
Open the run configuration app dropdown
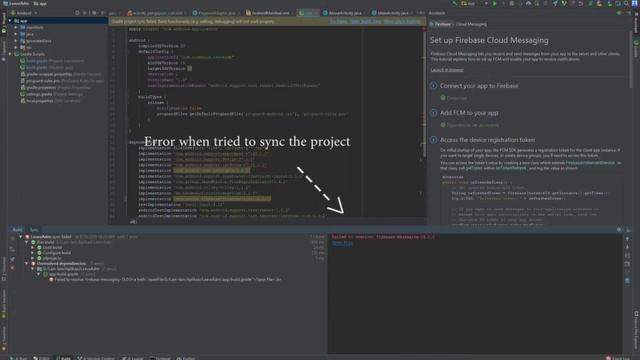(x=475, y=3)
